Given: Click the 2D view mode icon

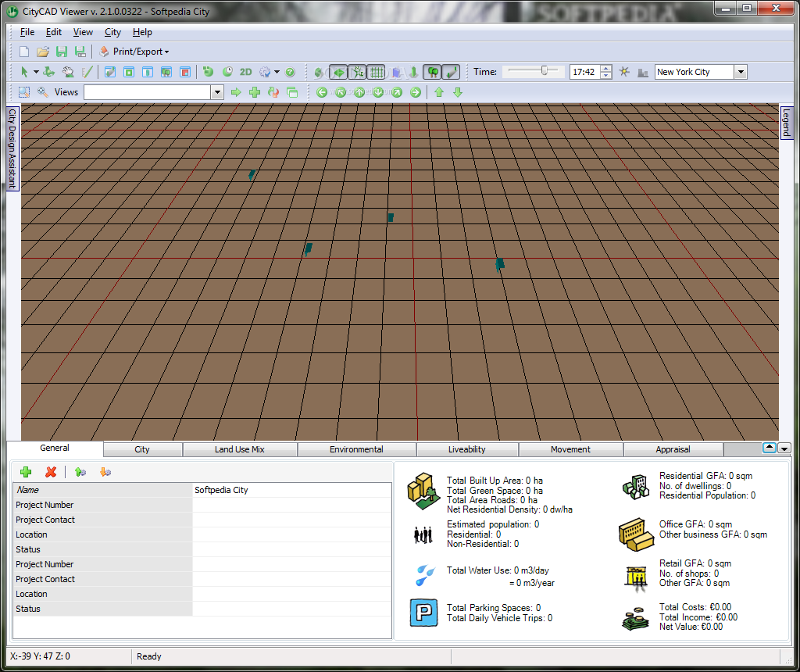Looking at the screenshot, I should click(246, 72).
